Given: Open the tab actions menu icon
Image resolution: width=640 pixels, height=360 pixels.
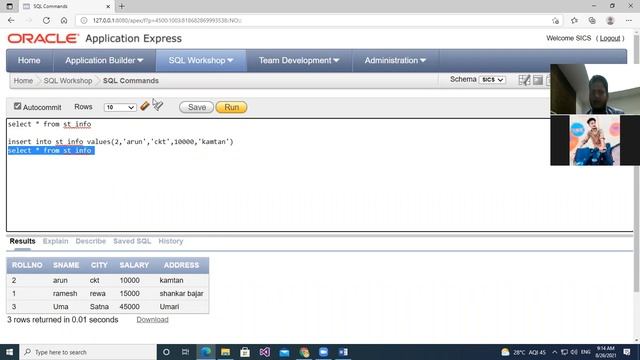Looking at the screenshot, I should (9, 6).
